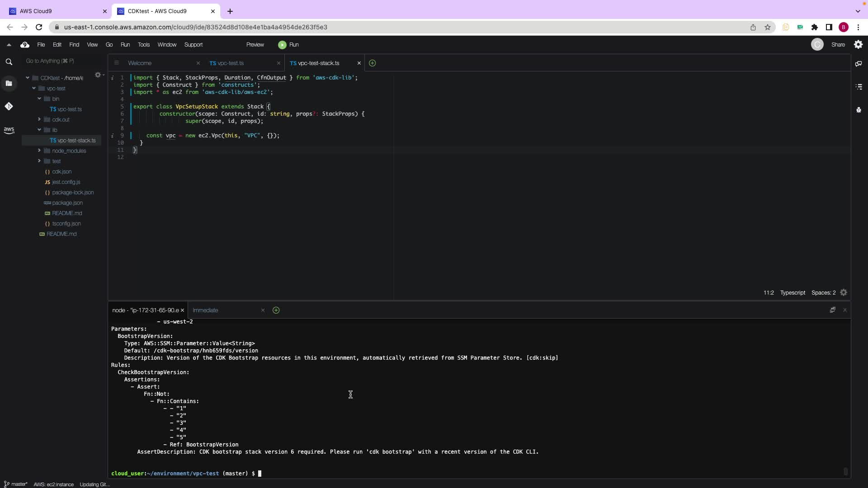Open the AWS Toolkit sidebar icon
868x488 pixels.
(x=9, y=130)
